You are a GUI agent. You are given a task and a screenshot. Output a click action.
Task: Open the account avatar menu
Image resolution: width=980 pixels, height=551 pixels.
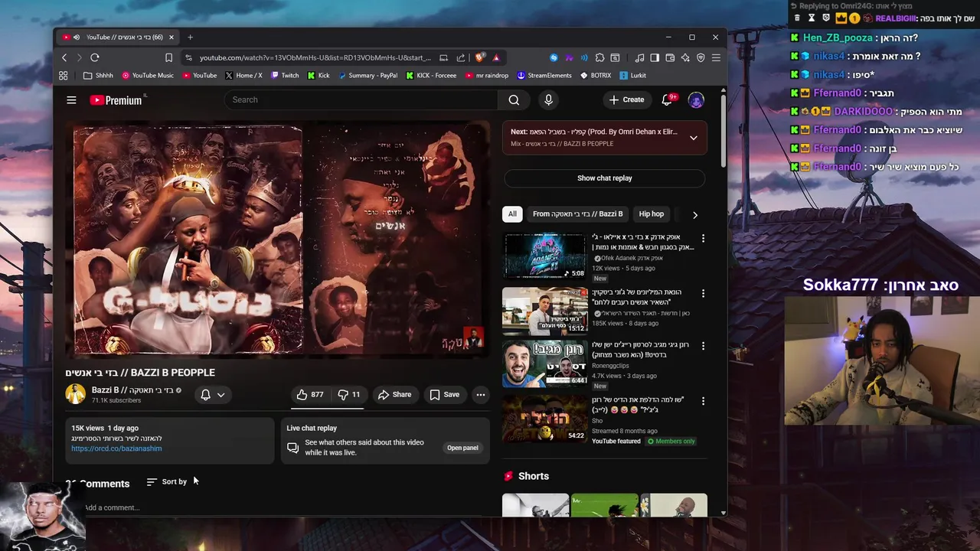coord(696,100)
